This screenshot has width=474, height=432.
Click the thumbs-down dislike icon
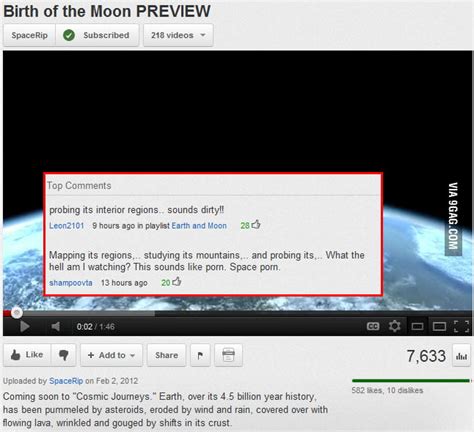(x=64, y=355)
